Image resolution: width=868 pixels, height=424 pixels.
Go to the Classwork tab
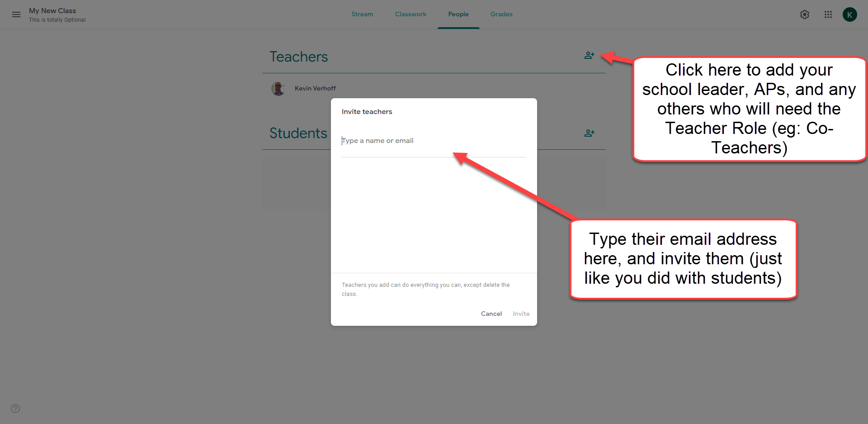tap(410, 14)
